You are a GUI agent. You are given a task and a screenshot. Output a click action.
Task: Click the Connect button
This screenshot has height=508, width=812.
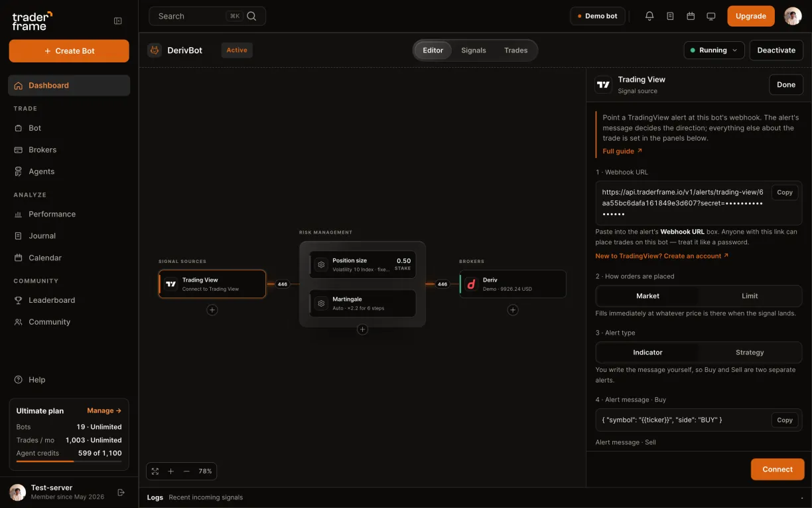(778, 469)
